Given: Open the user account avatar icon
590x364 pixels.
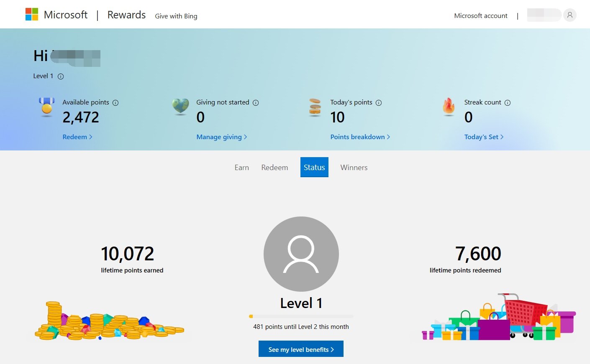Looking at the screenshot, I should [569, 15].
